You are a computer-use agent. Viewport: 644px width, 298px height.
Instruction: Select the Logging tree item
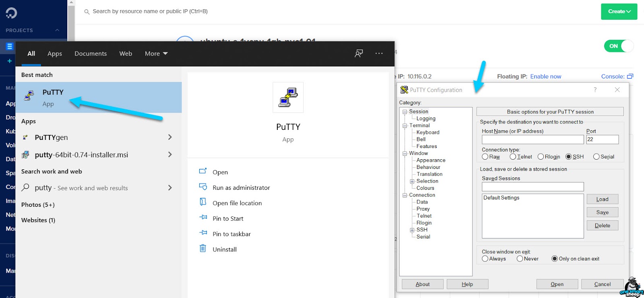pos(426,119)
